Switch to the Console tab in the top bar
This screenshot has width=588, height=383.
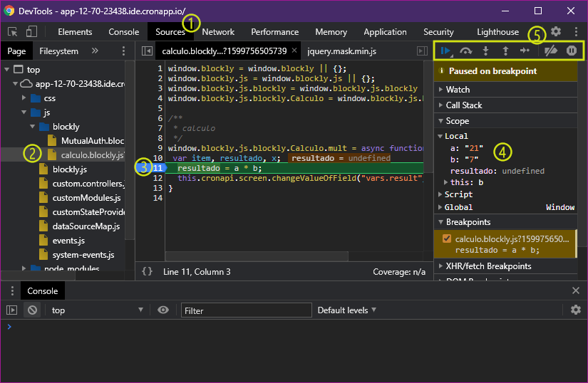click(124, 32)
